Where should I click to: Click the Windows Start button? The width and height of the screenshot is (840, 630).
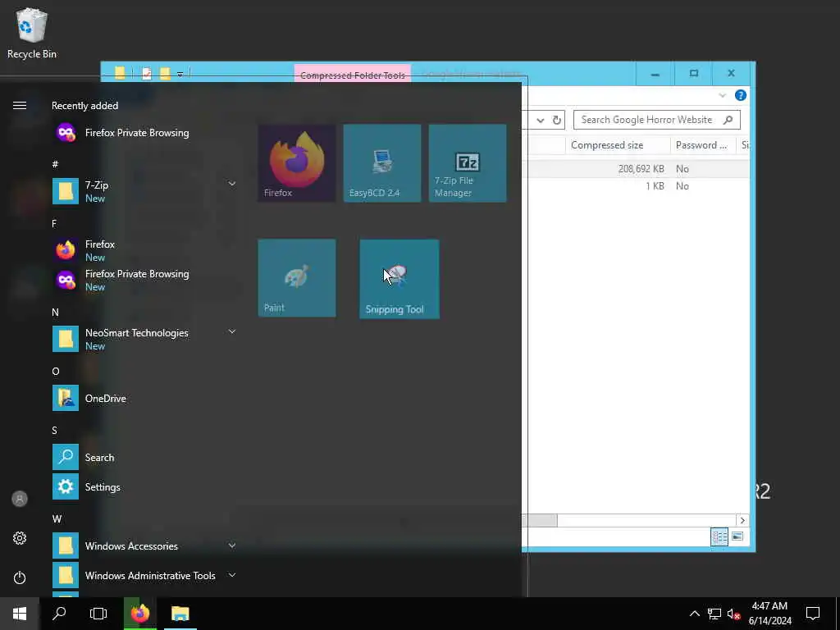pos(20,614)
